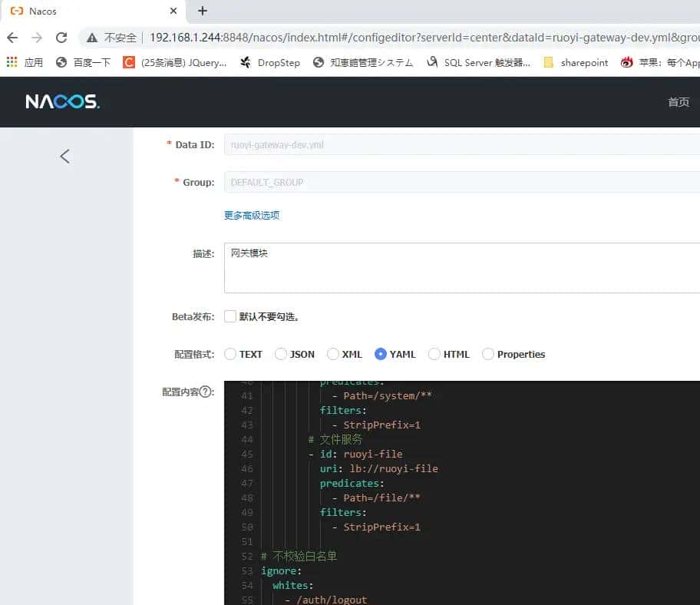Close the Nacos browser tab
Screen dimensions: 700x605
click(x=173, y=12)
